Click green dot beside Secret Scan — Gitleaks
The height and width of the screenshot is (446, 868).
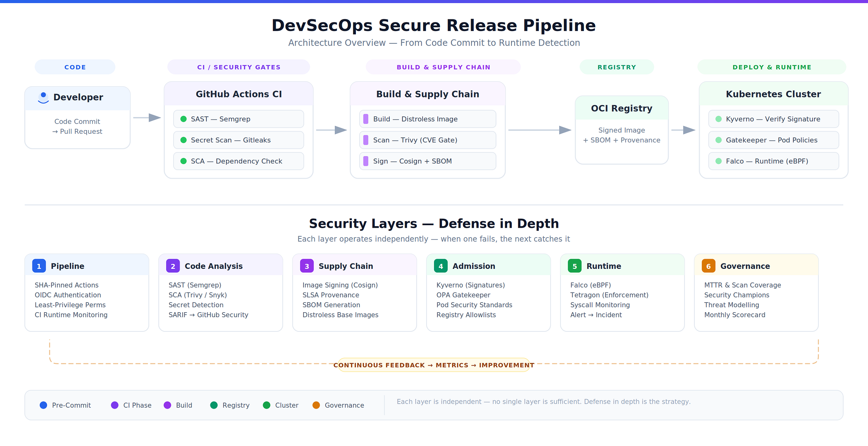point(183,140)
